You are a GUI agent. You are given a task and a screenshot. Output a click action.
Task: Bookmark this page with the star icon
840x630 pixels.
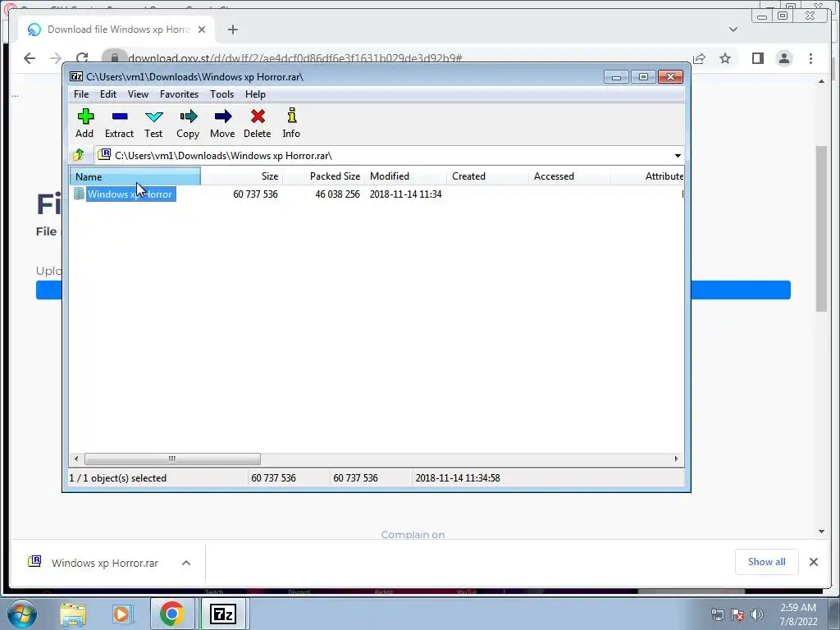[x=725, y=58]
